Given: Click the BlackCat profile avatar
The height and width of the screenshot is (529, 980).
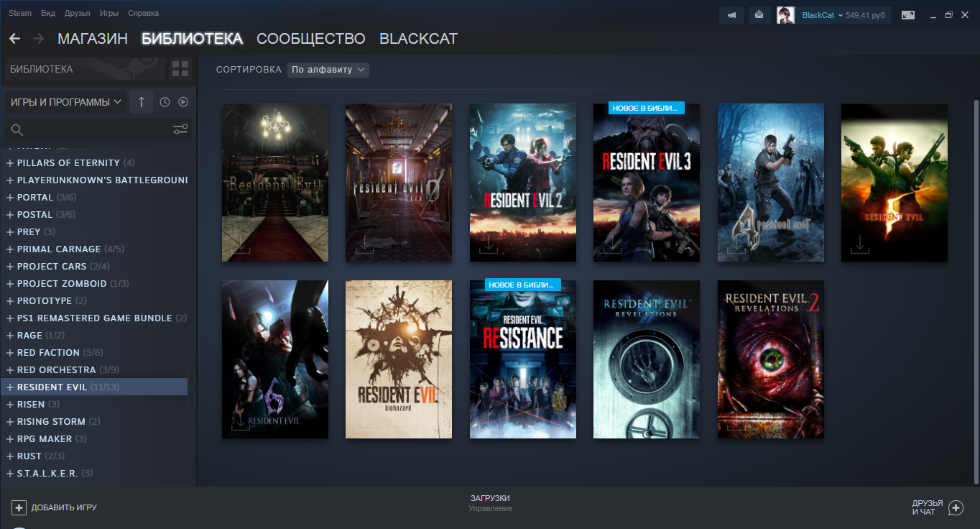Looking at the screenshot, I should (x=785, y=15).
